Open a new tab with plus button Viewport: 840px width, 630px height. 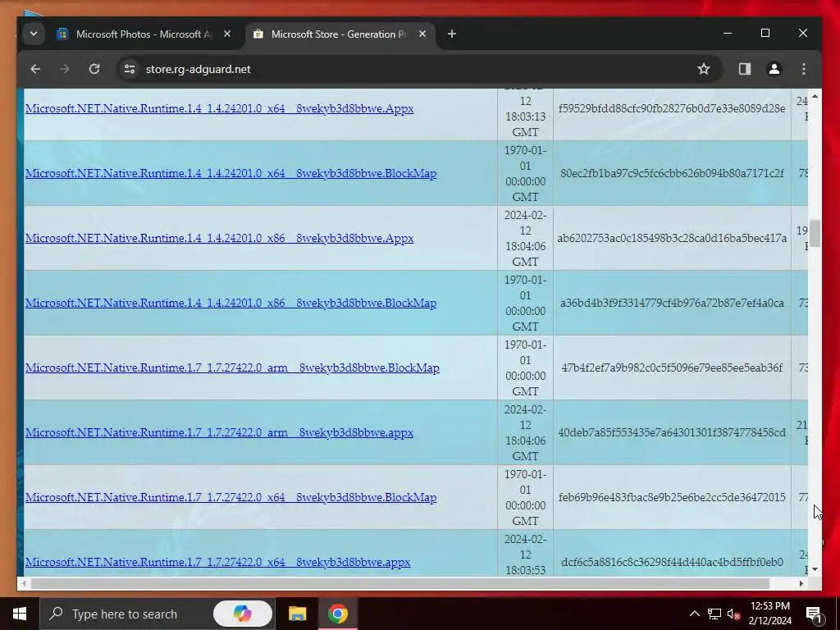click(452, 34)
